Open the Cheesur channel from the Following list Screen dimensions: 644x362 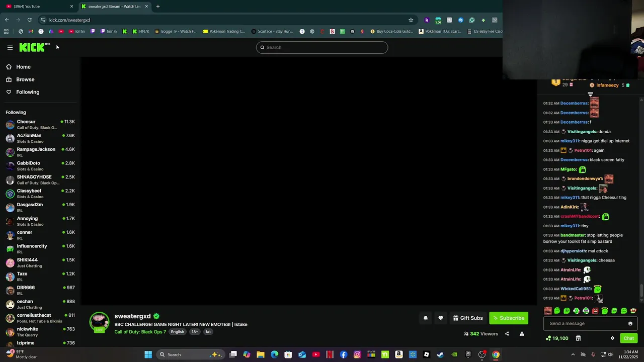tap(40, 124)
